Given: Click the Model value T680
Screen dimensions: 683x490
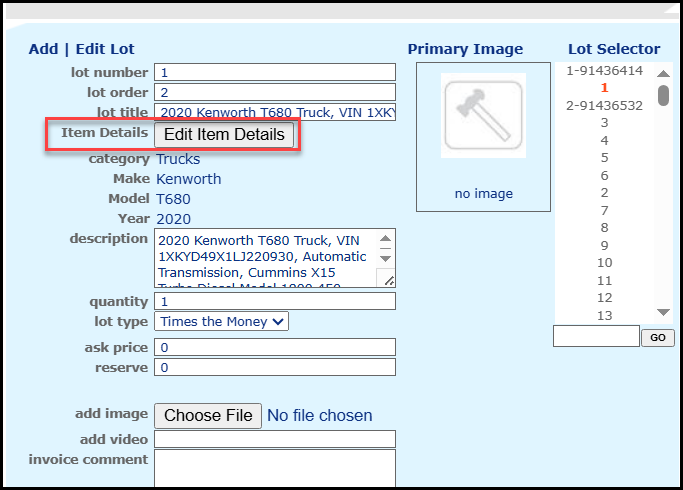Looking at the screenshot, I should (173, 199).
